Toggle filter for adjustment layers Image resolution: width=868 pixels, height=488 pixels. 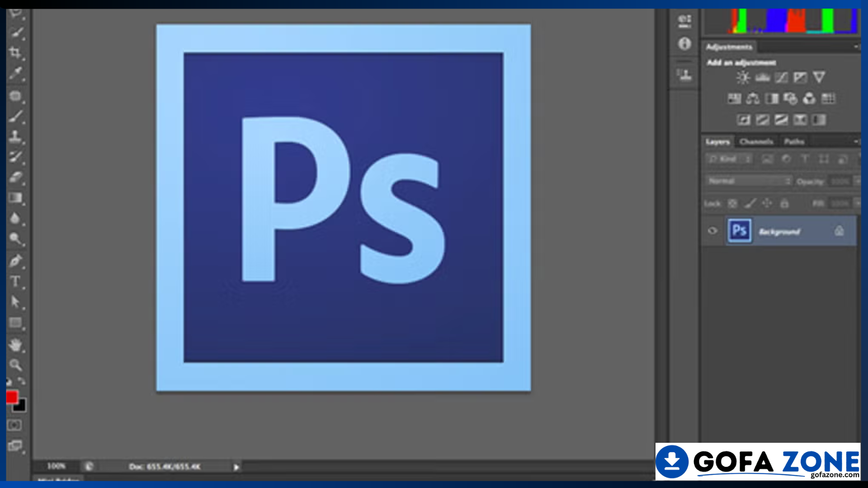786,159
